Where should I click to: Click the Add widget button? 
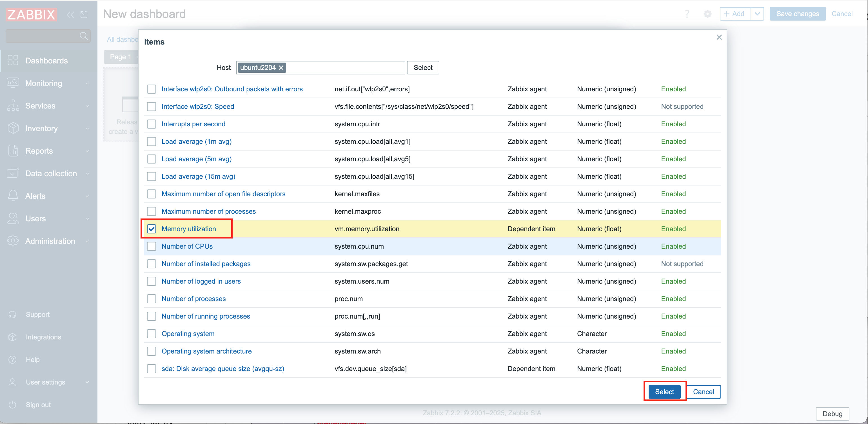coord(735,14)
